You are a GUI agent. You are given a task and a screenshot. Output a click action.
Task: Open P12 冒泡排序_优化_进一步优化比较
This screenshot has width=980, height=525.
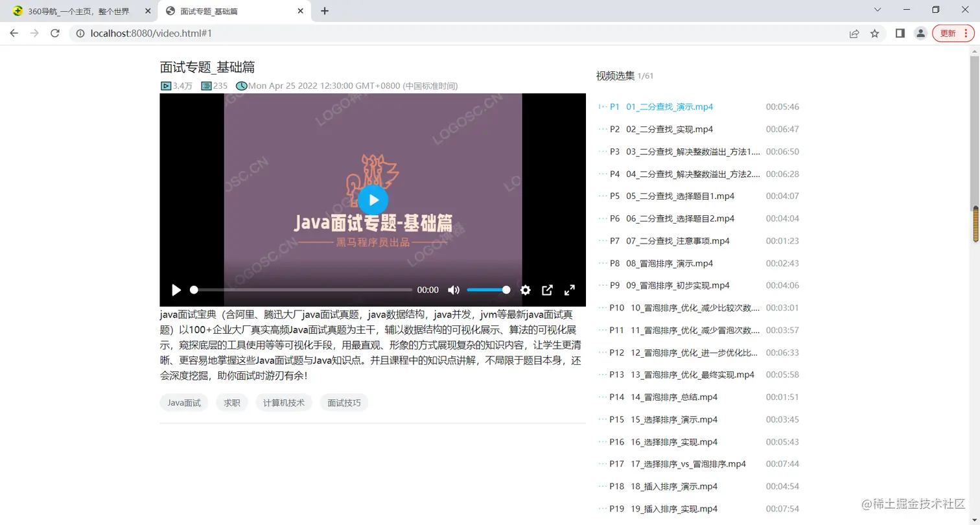(699, 353)
